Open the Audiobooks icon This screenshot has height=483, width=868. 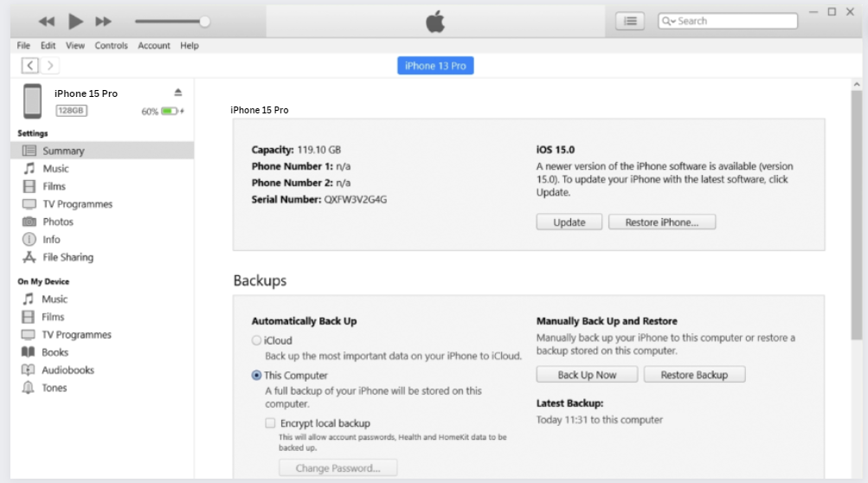[x=28, y=370]
